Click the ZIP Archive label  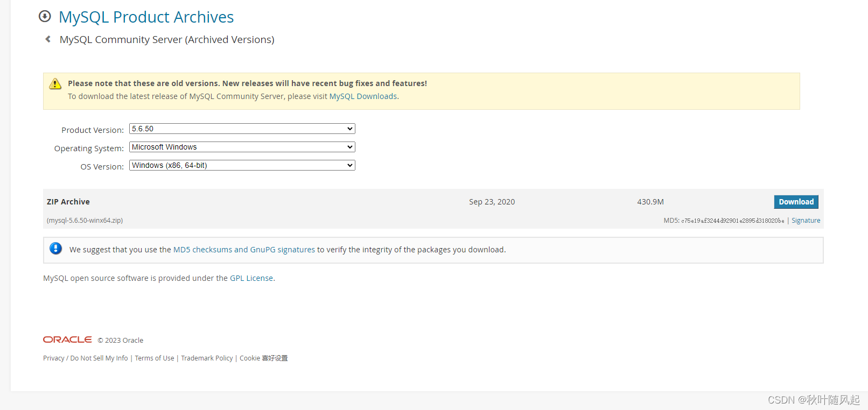pyautogui.click(x=68, y=202)
